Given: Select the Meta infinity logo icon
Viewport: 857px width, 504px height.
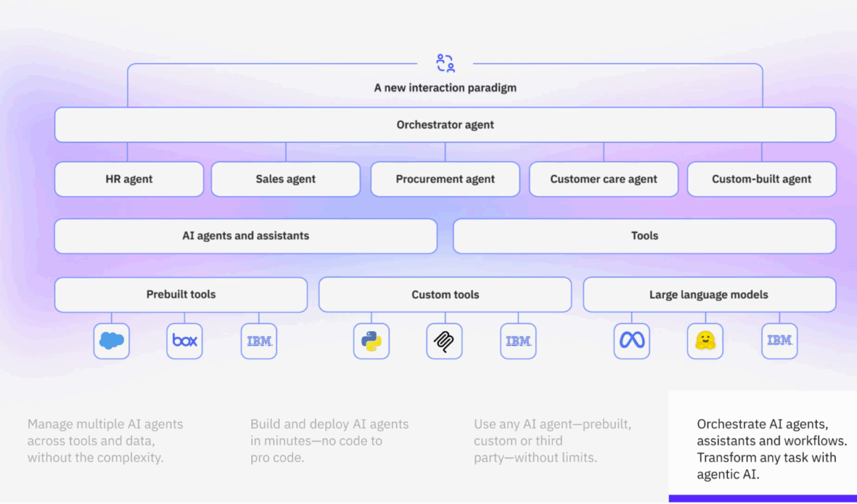Looking at the screenshot, I should point(631,341).
